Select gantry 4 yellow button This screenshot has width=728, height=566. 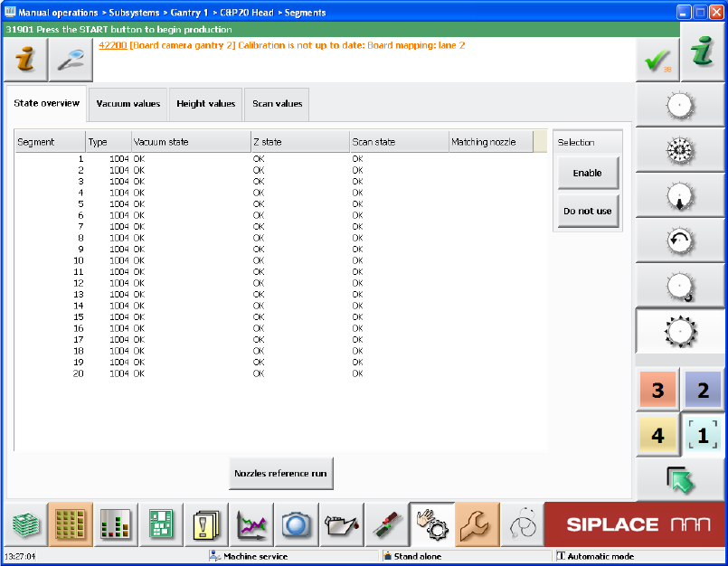pos(657,435)
